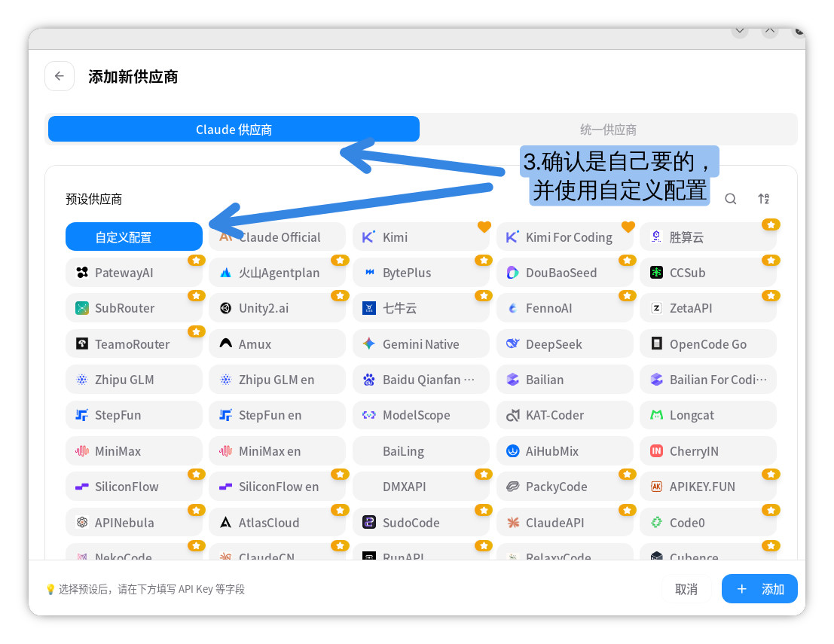Select StepFun en provider
The width and height of the screenshot is (834, 644).
[x=277, y=415]
